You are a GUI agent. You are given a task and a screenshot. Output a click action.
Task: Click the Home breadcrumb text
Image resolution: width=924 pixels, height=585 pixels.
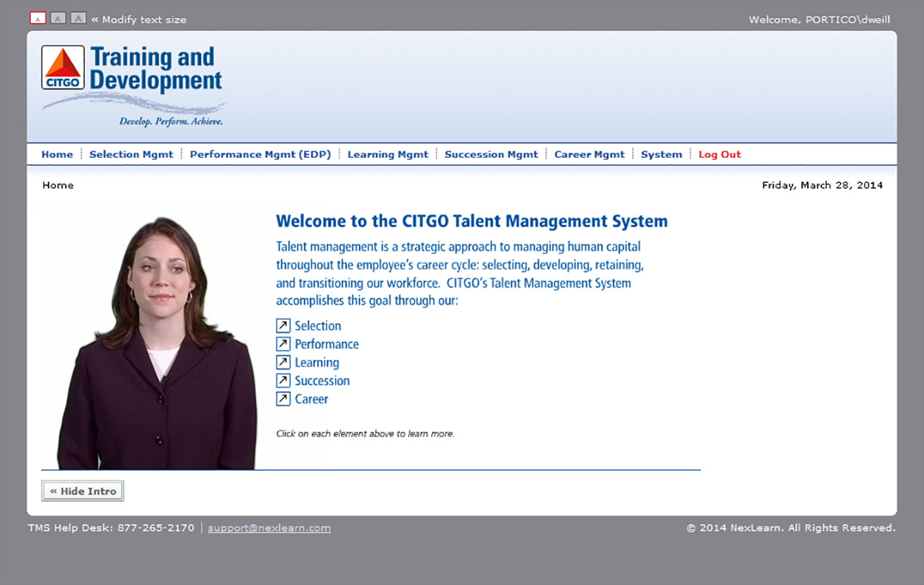[x=58, y=185]
